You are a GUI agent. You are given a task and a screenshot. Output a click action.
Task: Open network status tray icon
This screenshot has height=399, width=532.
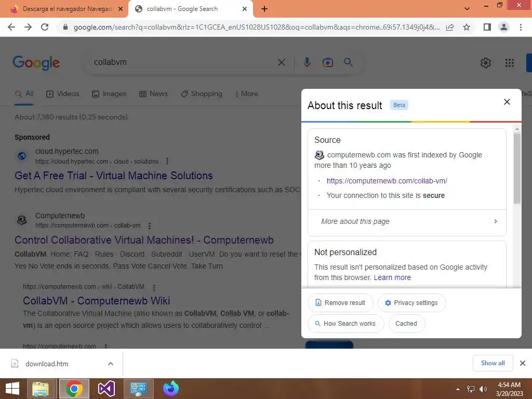click(x=471, y=389)
